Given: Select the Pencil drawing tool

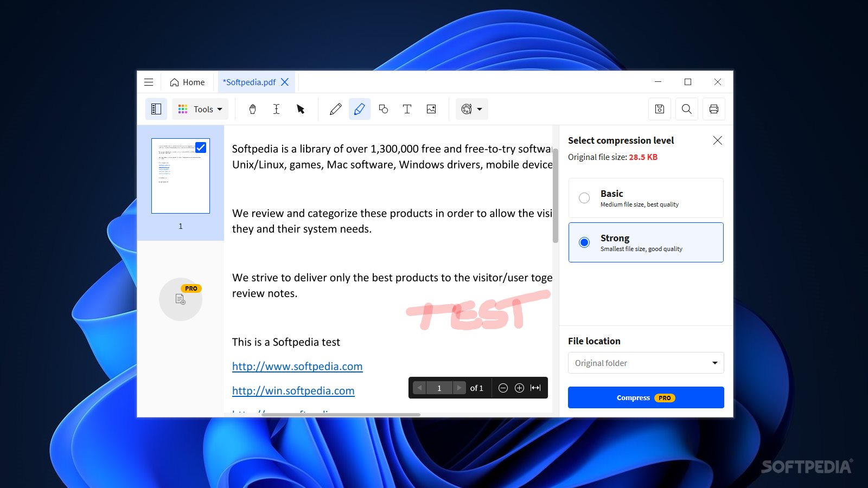Looking at the screenshot, I should (336, 109).
